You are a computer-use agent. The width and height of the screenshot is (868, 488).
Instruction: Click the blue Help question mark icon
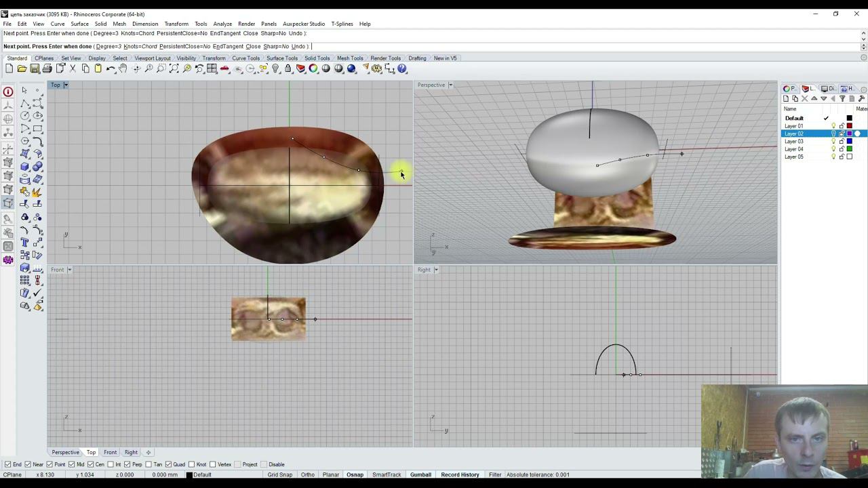402,68
